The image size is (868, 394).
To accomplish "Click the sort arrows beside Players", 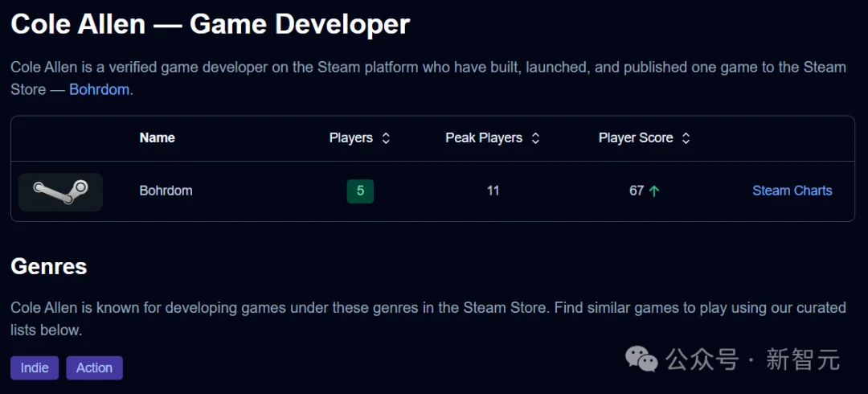I will click(x=386, y=138).
